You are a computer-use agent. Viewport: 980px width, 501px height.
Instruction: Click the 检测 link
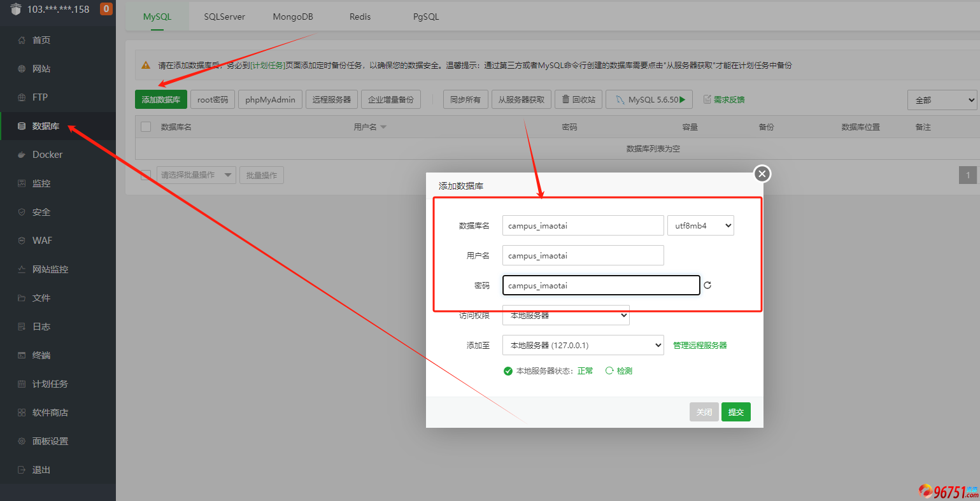coord(625,370)
